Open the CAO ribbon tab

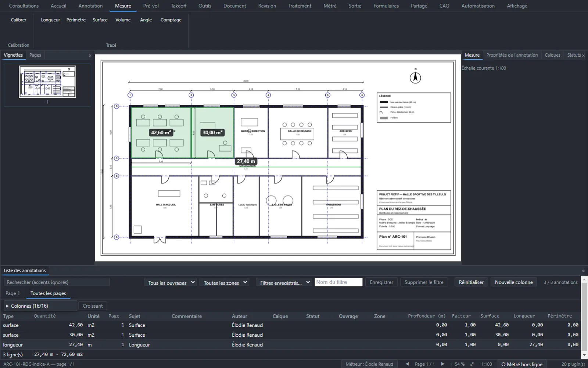pos(444,6)
